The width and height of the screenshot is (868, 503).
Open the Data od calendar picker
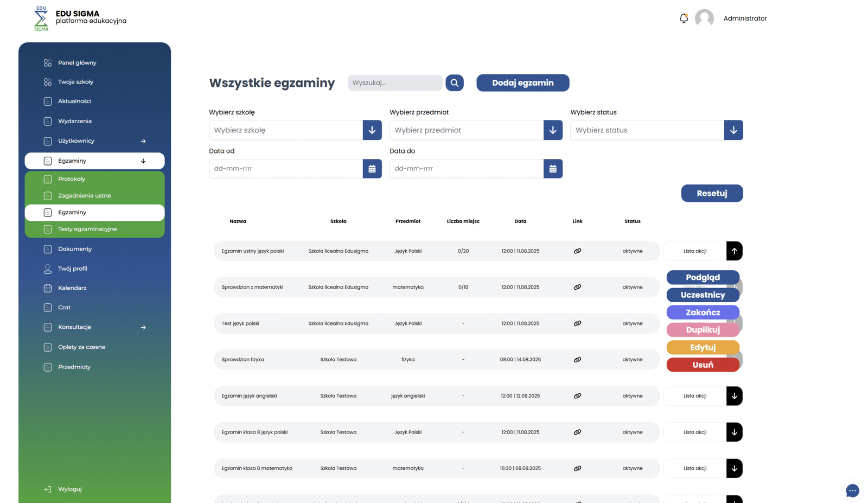point(372,169)
